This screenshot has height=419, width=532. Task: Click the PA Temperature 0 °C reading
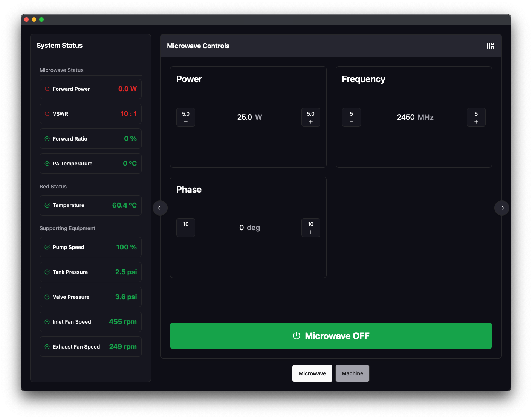pyautogui.click(x=130, y=164)
